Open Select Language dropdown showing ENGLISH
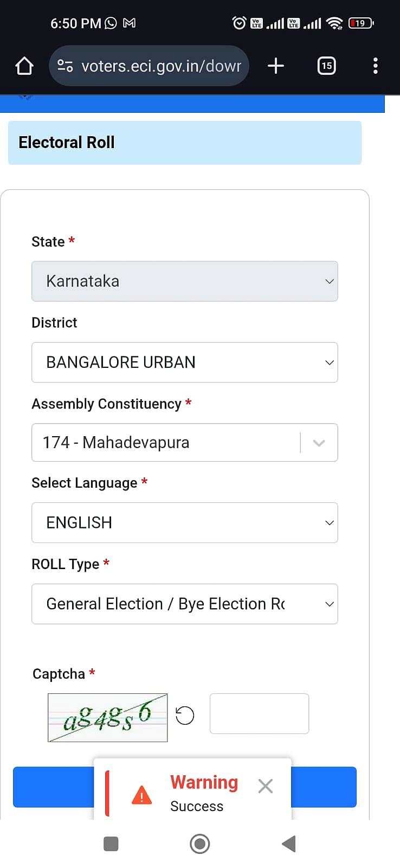 click(184, 522)
